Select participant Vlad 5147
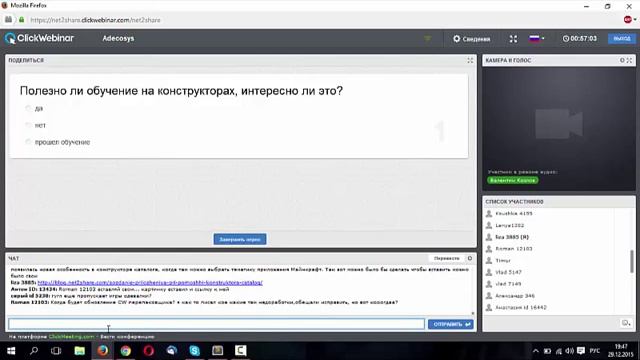The image size is (640, 360). (508, 272)
